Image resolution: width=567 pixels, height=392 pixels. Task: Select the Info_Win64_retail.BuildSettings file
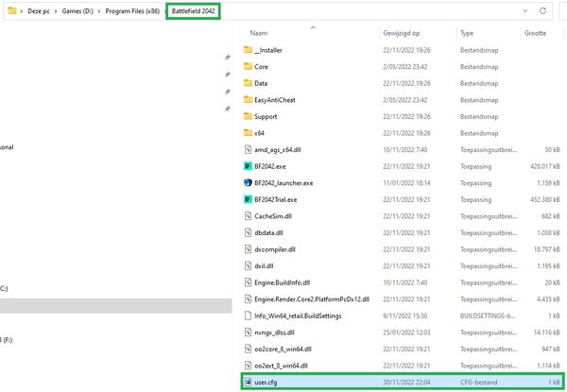pyautogui.click(x=298, y=315)
